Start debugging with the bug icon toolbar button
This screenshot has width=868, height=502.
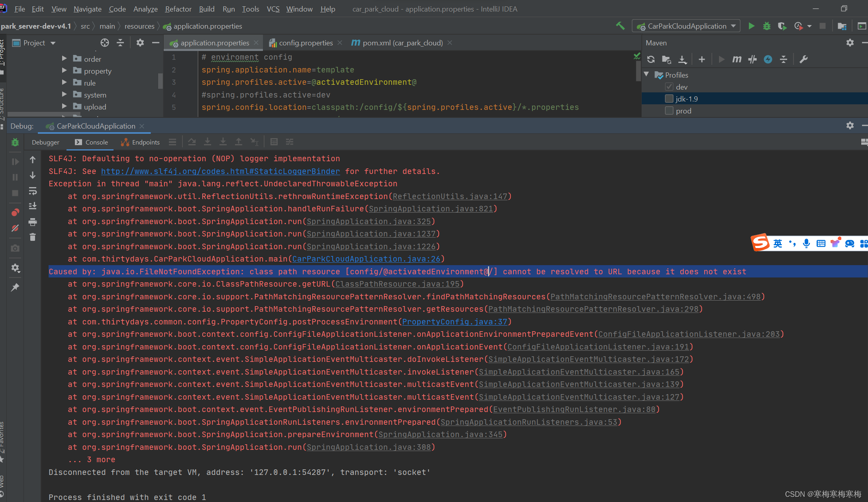coord(766,26)
